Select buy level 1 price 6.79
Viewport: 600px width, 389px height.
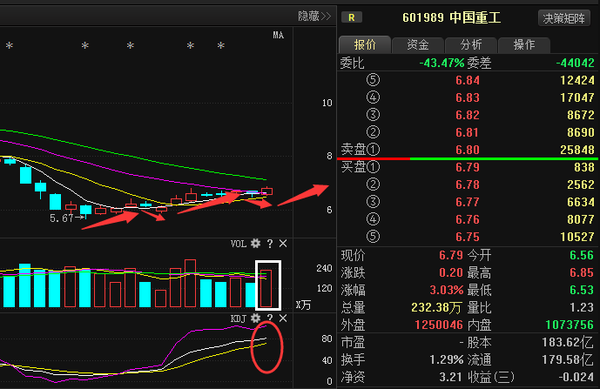467,167
